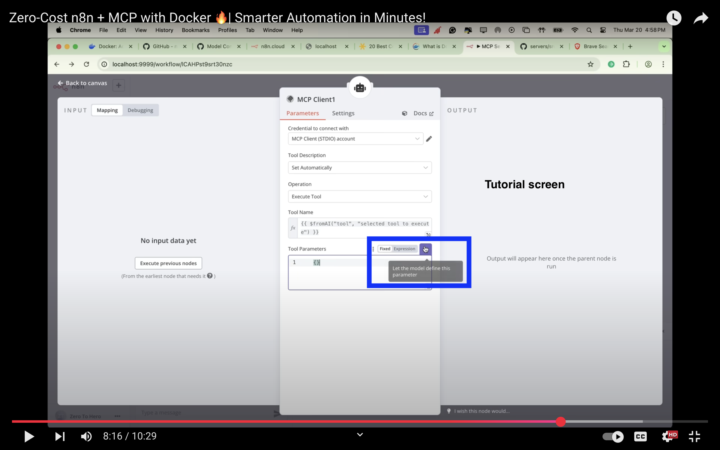Toggle closed captions
The image size is (720, 450).
(x=641, y=436)
